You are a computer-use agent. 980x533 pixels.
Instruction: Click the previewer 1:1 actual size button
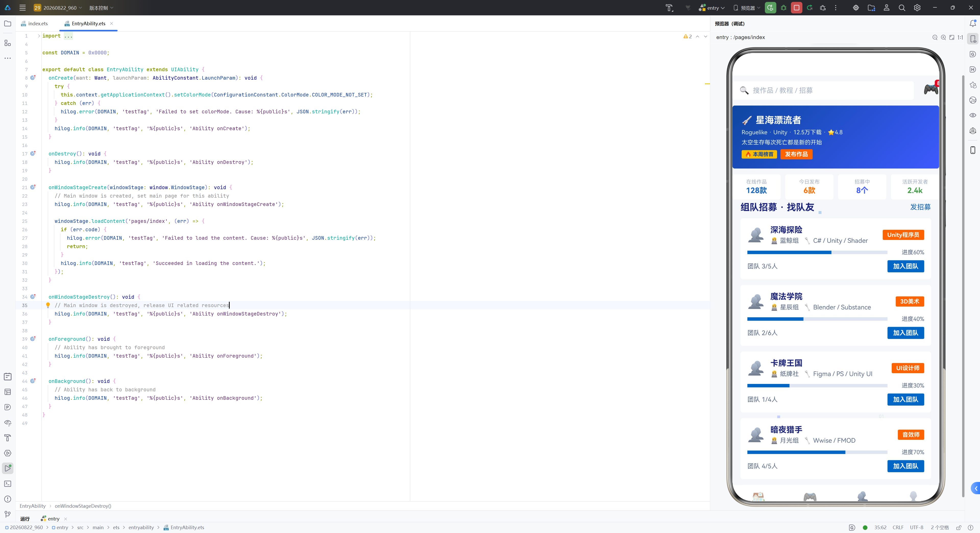pos(960,37)
